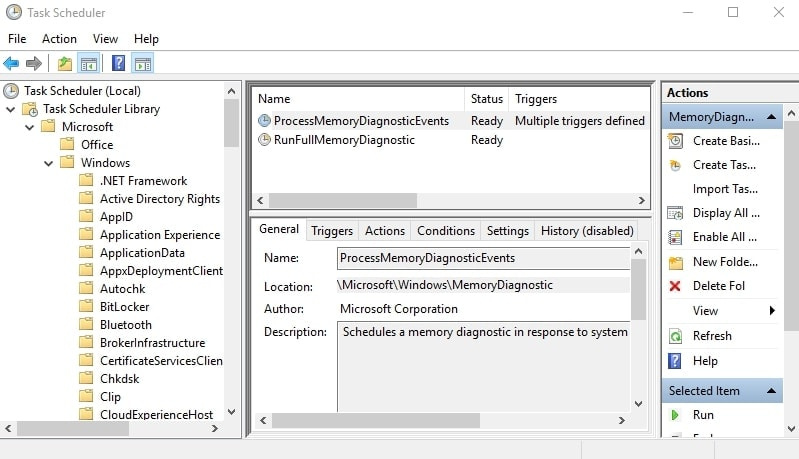Click the horizontal scrollbar under the task list
799x459 pixels.
(342, 201)
